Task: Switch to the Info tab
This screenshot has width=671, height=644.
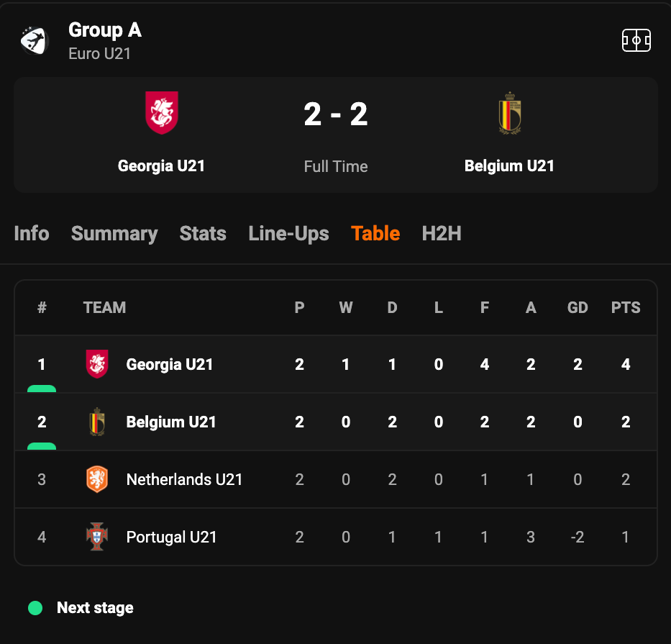Action: (x=32, y=233)
